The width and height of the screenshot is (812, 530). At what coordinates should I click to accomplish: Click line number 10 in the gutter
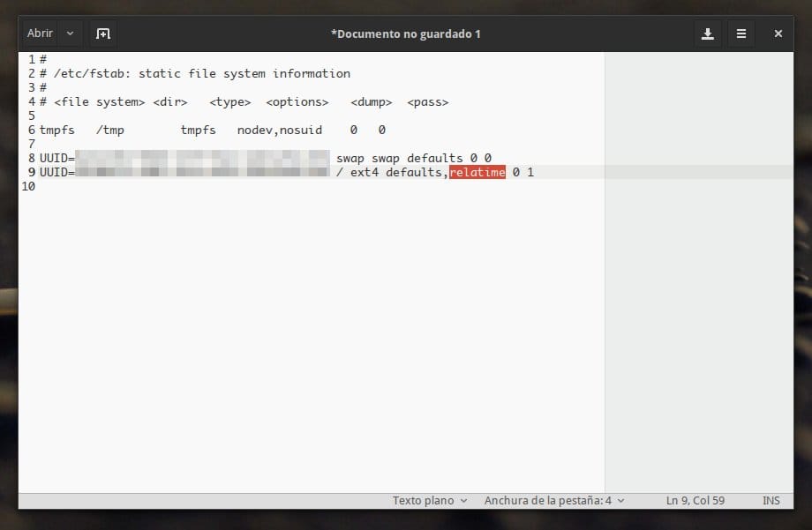click(28, 186)
